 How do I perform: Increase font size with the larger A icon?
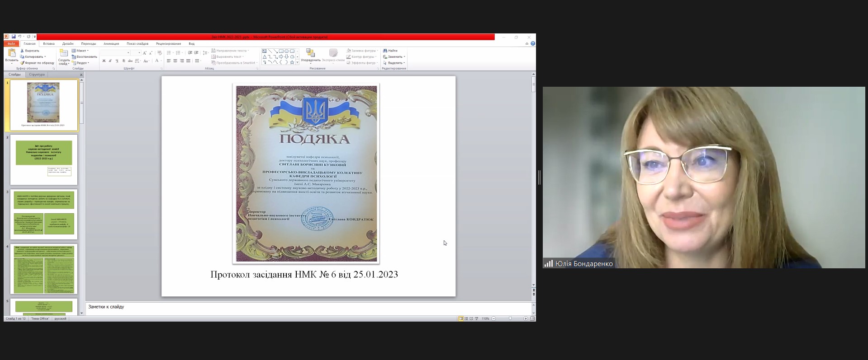(x=145, y=53)
